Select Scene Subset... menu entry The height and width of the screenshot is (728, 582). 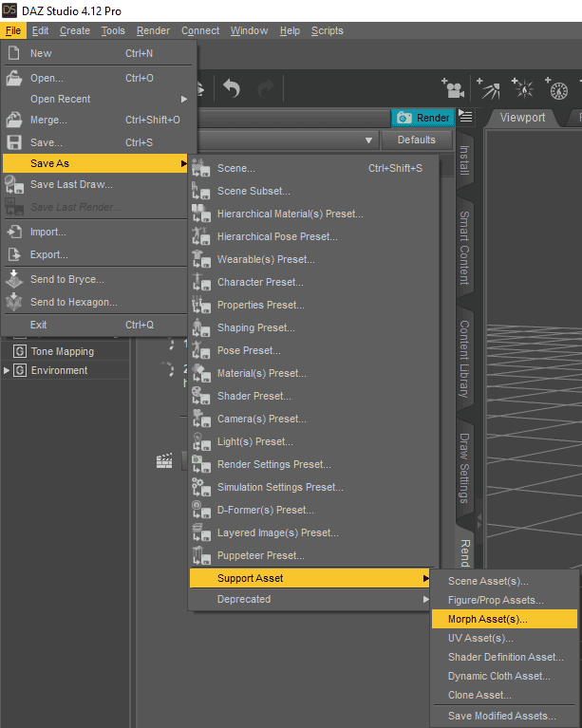(253, 191)
